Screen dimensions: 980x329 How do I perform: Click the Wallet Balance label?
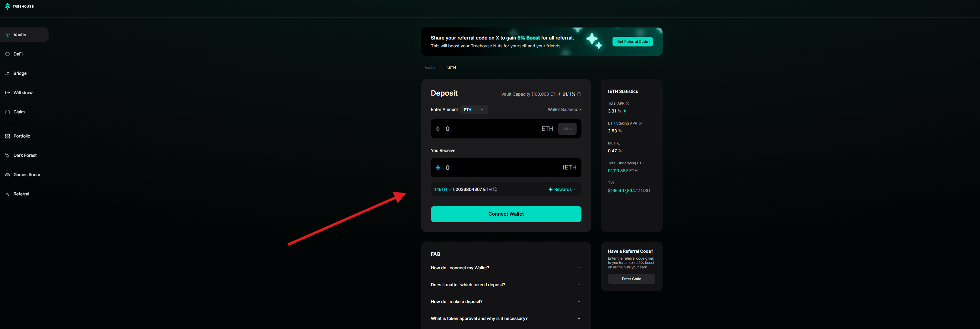pos(564,109)
